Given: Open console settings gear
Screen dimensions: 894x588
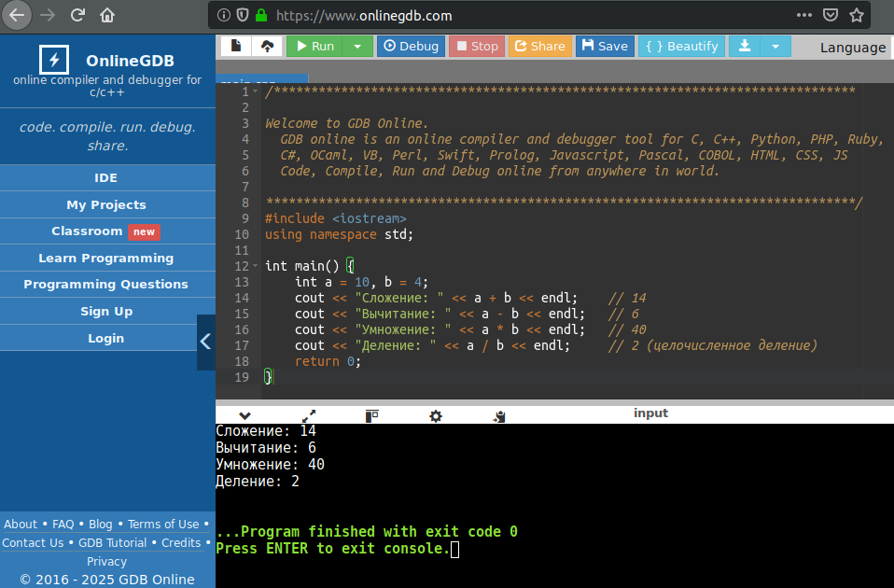Looking at the screenshot, I should point(436,415).
